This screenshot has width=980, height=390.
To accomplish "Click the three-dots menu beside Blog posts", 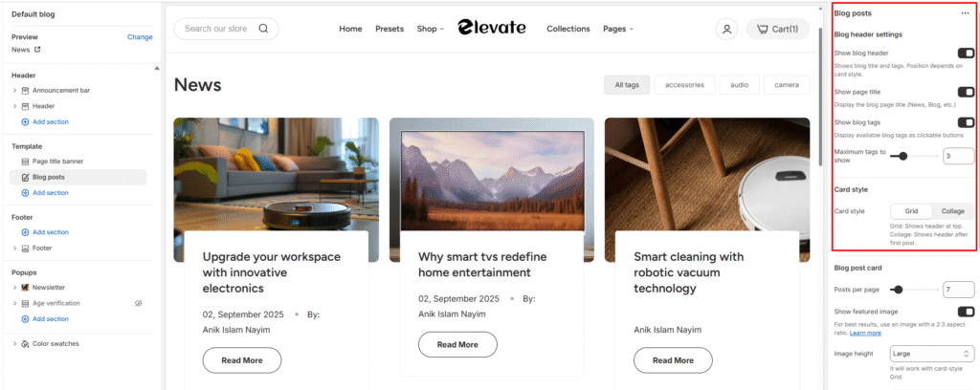I will 965,13.
